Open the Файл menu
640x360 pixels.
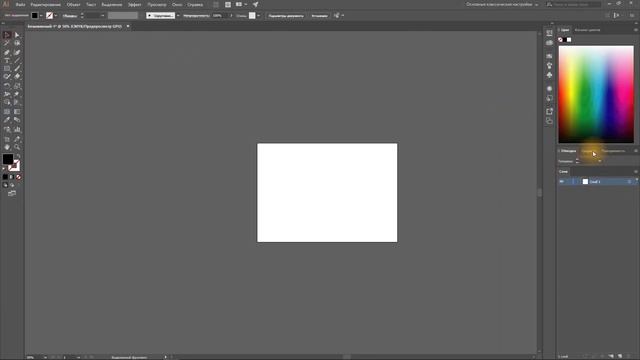[20, 4]
